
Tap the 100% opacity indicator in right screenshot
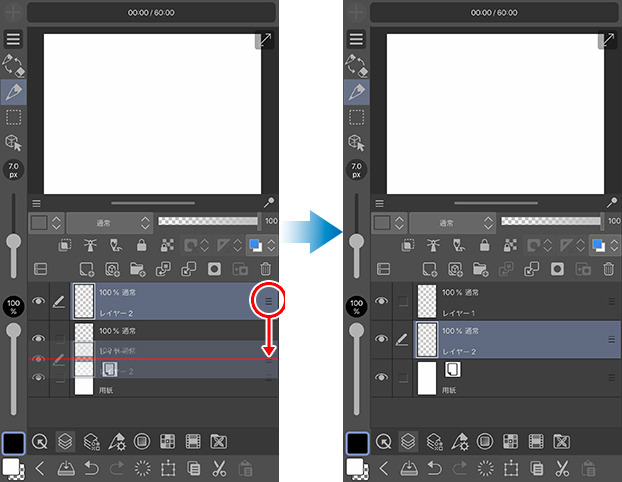[x=357, y=306]
